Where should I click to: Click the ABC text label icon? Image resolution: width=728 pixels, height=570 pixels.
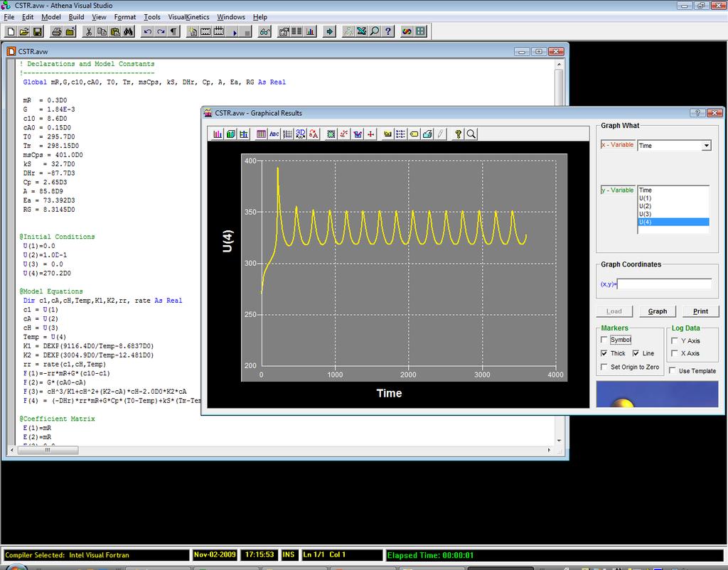coord(274,134)
